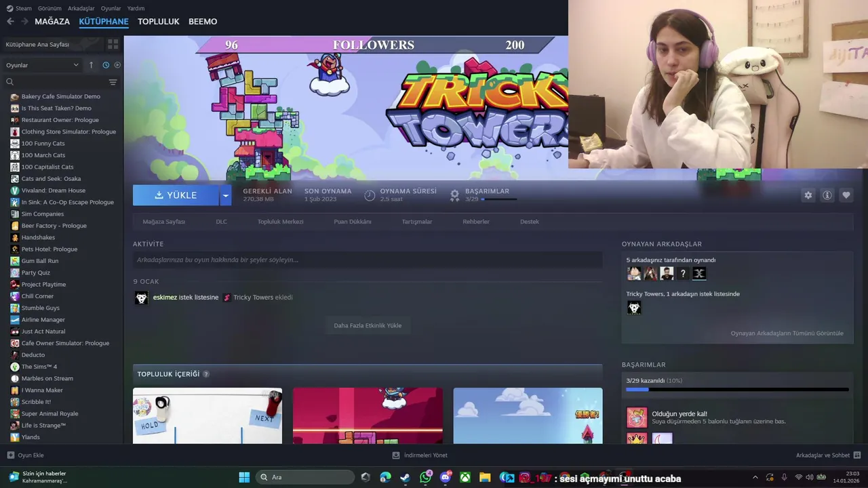Go back with the left arrow
The image size is (868, 488).
tap(10, 22)
